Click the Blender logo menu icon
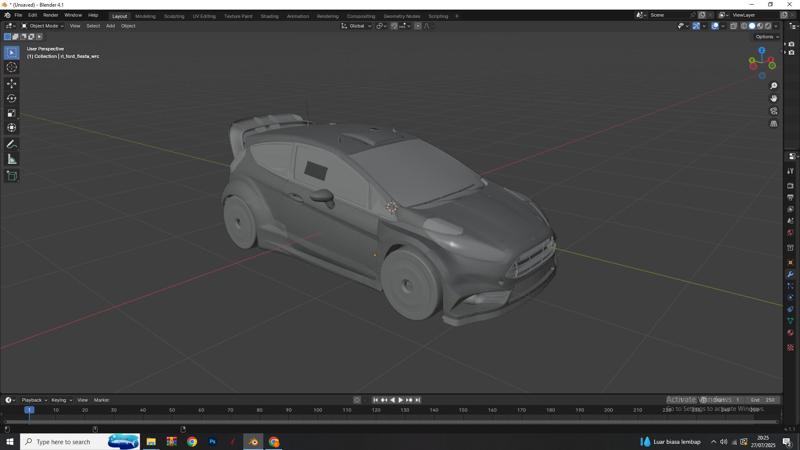 pyautogui.click(x=7, y=15)
